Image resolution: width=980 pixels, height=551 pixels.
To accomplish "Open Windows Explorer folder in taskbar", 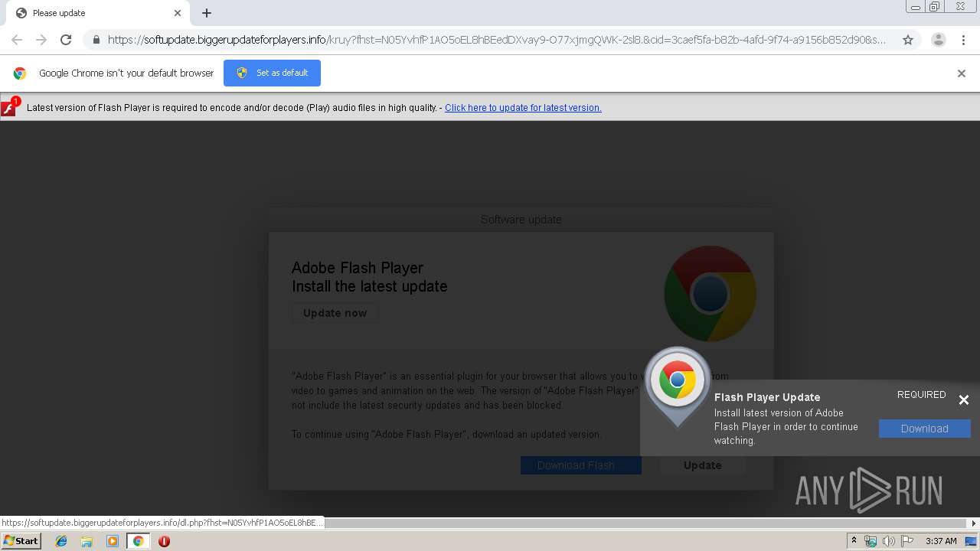I will coord(87,541).
